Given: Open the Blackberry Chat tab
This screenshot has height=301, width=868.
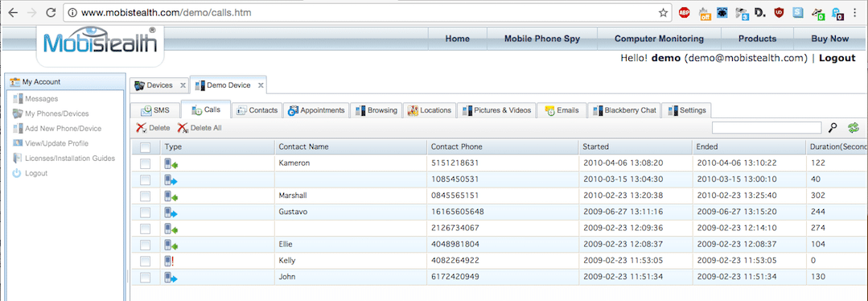Looking at the screenshot, I should 624,110.
